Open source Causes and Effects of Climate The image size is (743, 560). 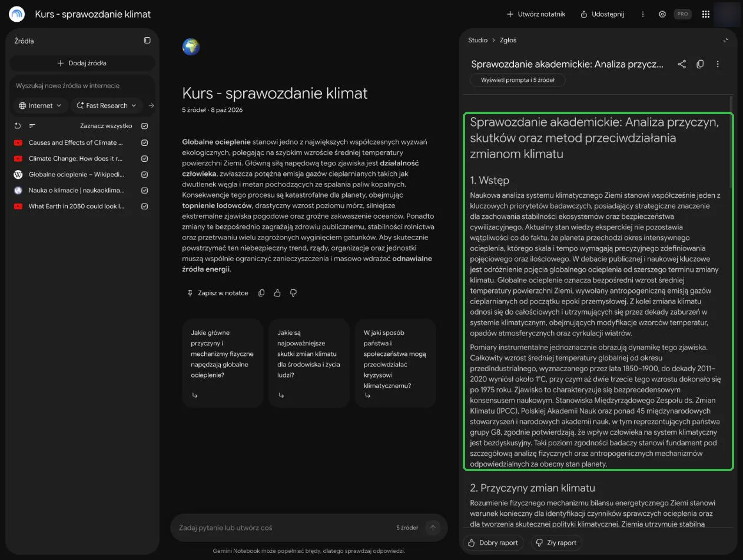(76, 142)
